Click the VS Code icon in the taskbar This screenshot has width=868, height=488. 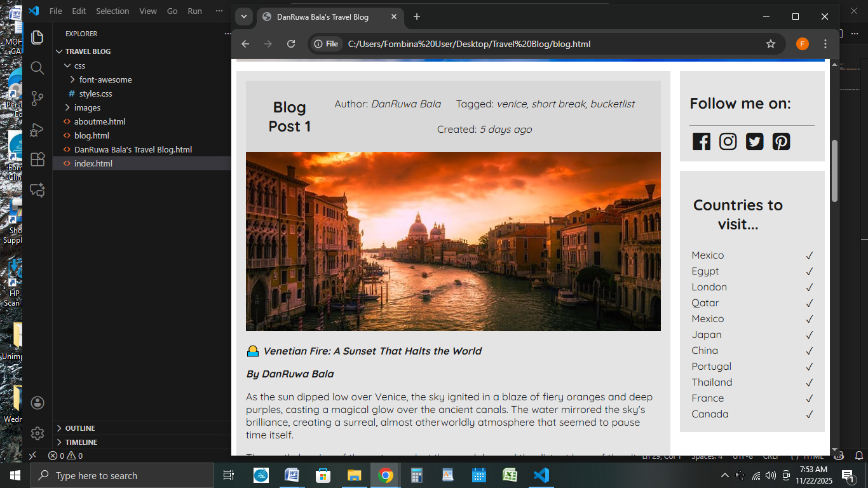coord(541,475)
